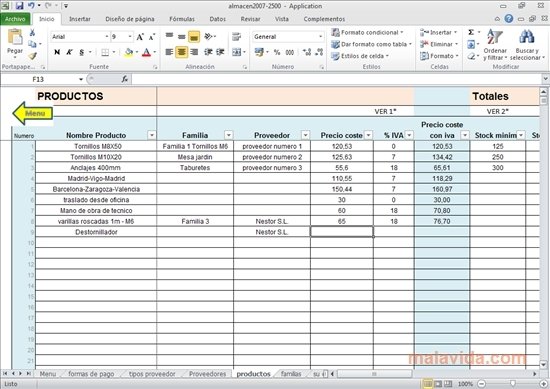The width and height of the screenshot is (550, 389).
Task: Toggle center text alignment
Action: (181, 52)
